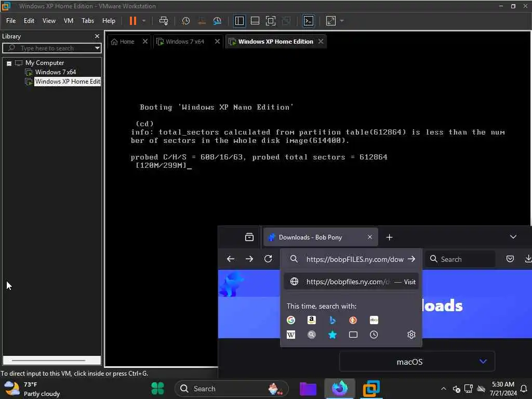Image resolution: width=532 pixels, height=399 pixels.
Task: Open Firefox View in the browser
Action: point(249,237)
